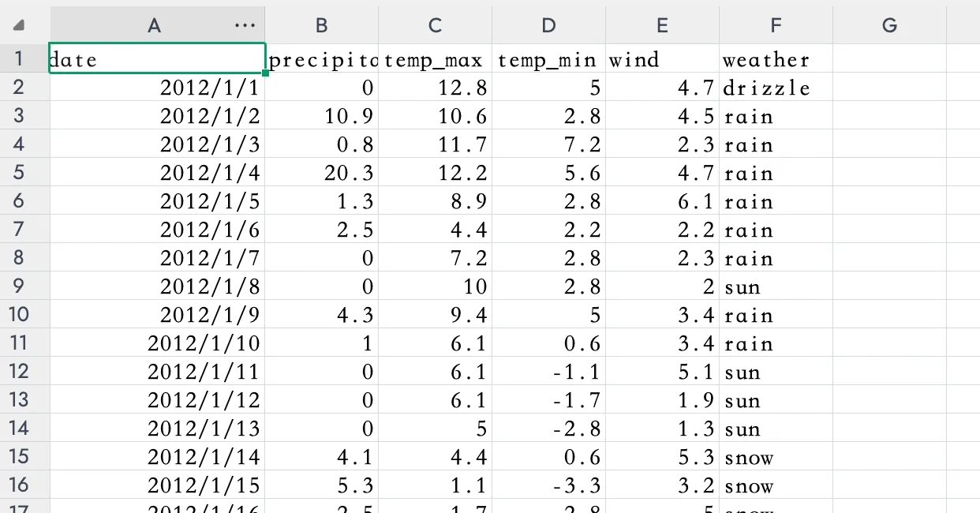Click the "sun" cell in row 9
The width and height of the screenshot is (980, 513).
tap(776, 286)
